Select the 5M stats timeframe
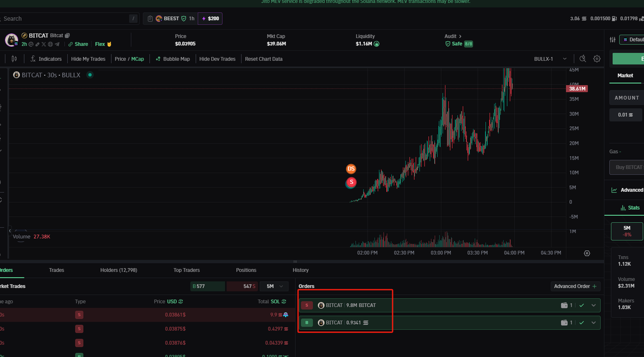This screenshot has width=644, height=357. pos(627,231)
